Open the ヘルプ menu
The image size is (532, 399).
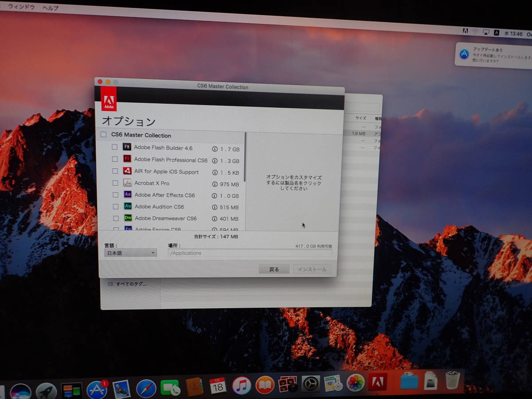click(50, 8)
